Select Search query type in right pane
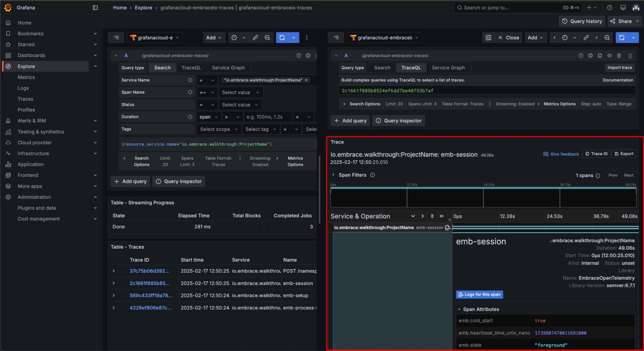The image size is (644, 351). pyautogui.click(x=382, y=68)
